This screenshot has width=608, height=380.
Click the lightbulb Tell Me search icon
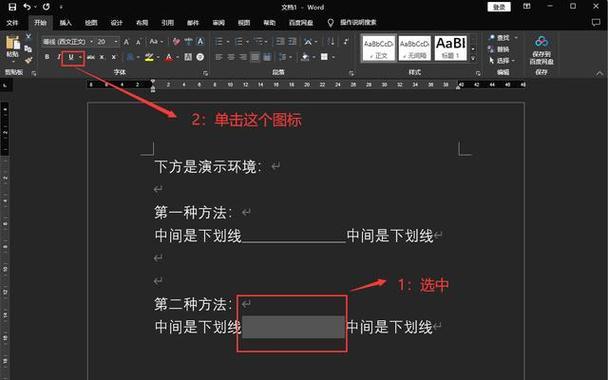pyautogui.click(x=331, y=22)
